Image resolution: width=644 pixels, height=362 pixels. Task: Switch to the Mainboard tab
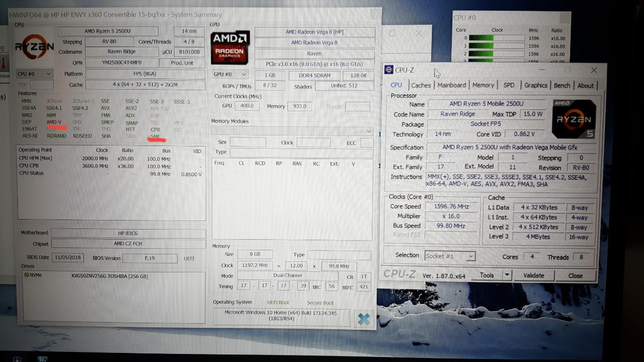(451, 85)
